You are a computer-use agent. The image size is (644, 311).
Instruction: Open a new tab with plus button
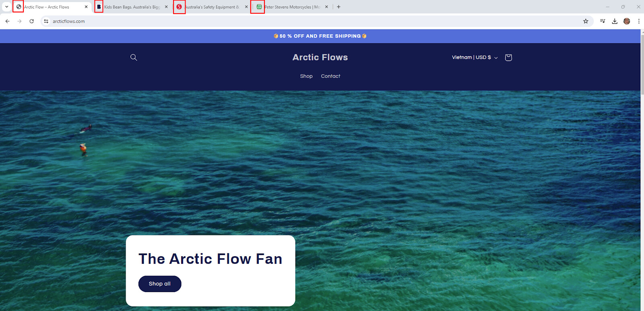339,7
